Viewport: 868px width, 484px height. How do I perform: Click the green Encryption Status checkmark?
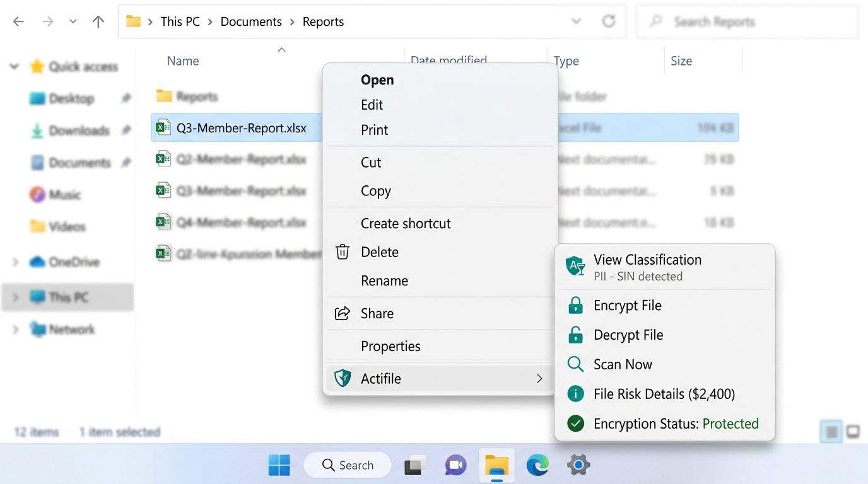tap(575, 423)
